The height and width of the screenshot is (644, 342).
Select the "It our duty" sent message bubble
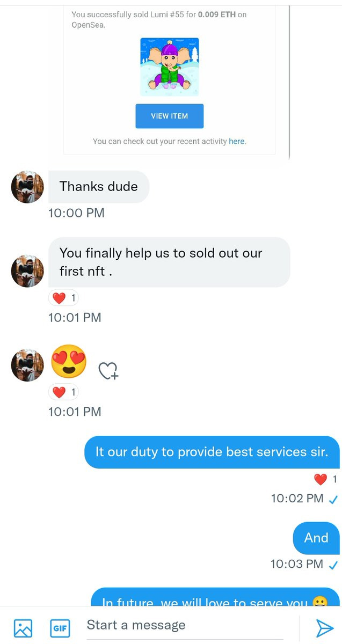tap(212, 452)
